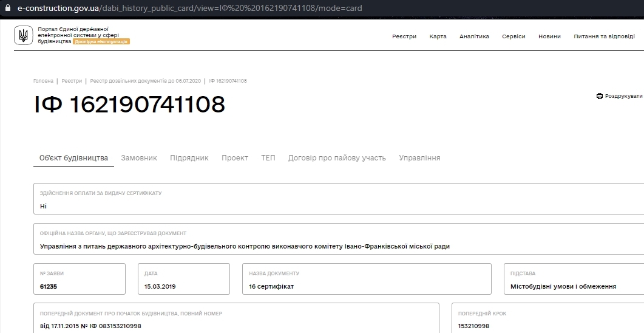644x333 pixels.
Task: Click the printer icon next to Роздрукувати
Action: pos(600,96)
